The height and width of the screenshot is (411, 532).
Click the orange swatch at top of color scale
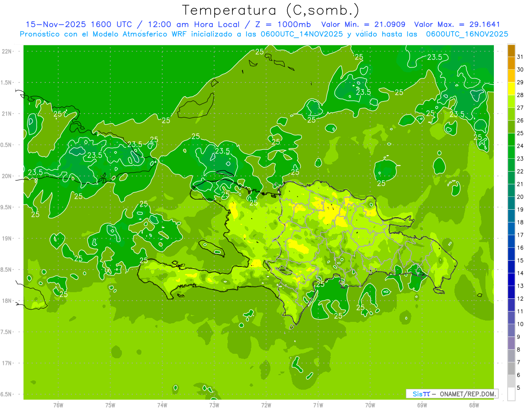511,51
